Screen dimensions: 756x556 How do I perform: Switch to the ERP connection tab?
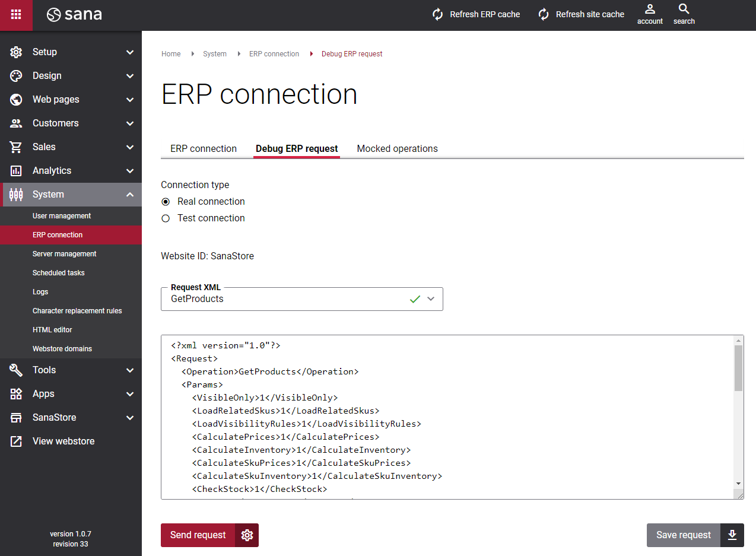(204, 149)
